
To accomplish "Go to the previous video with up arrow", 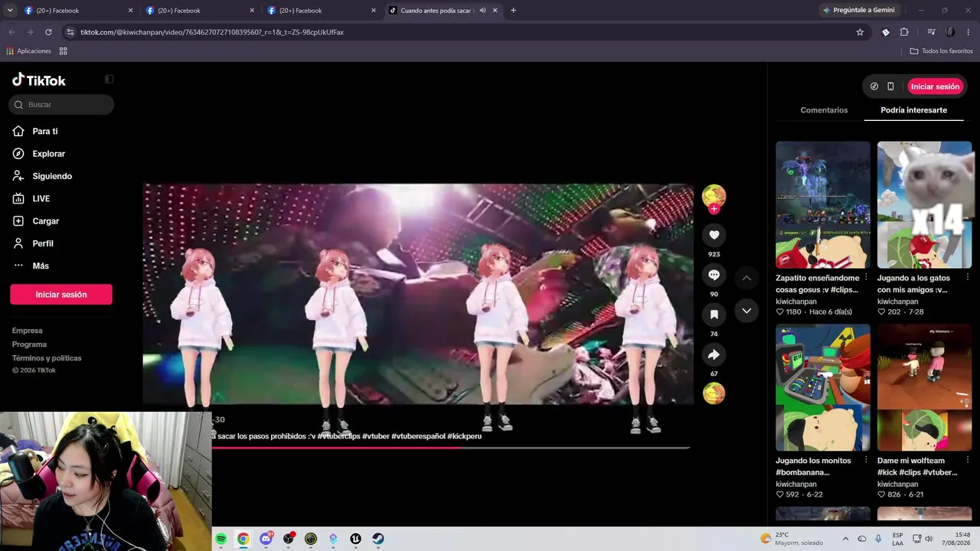I will (746, 278).
